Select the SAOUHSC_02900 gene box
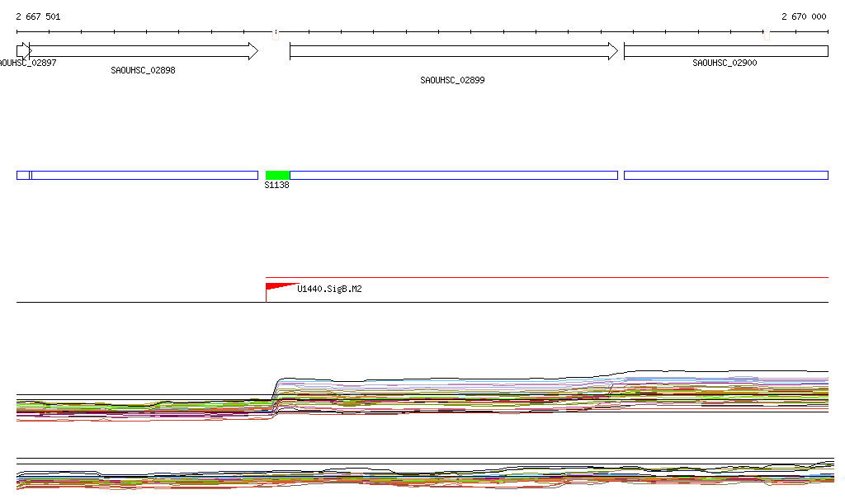 pyautogui.click(x=725, y=51)
